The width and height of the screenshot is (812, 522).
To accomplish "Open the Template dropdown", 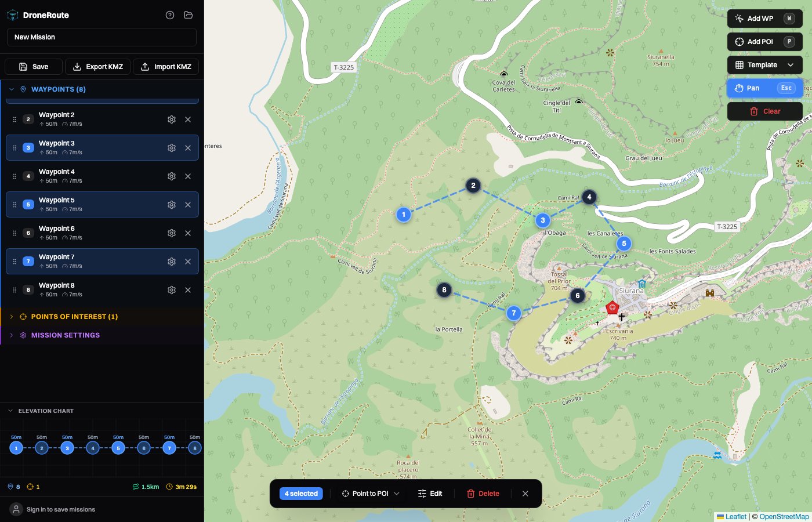I will click(x=764, y=64).
